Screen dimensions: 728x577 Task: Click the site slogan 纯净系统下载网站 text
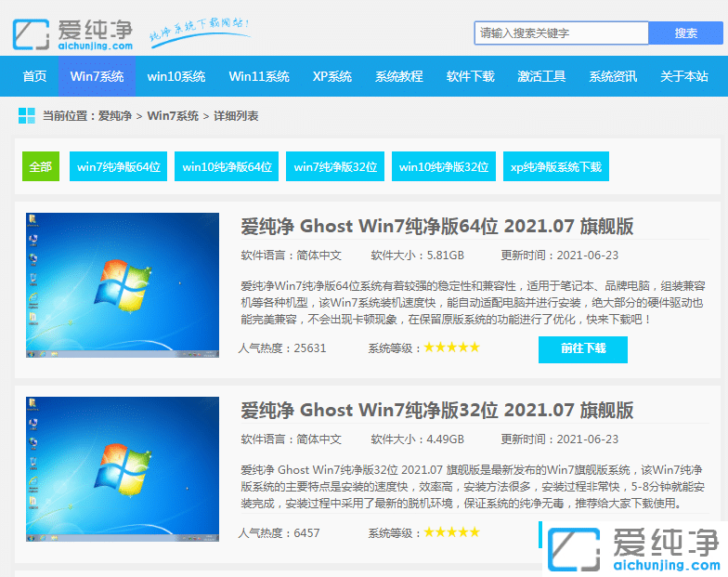tap(201, 32)
